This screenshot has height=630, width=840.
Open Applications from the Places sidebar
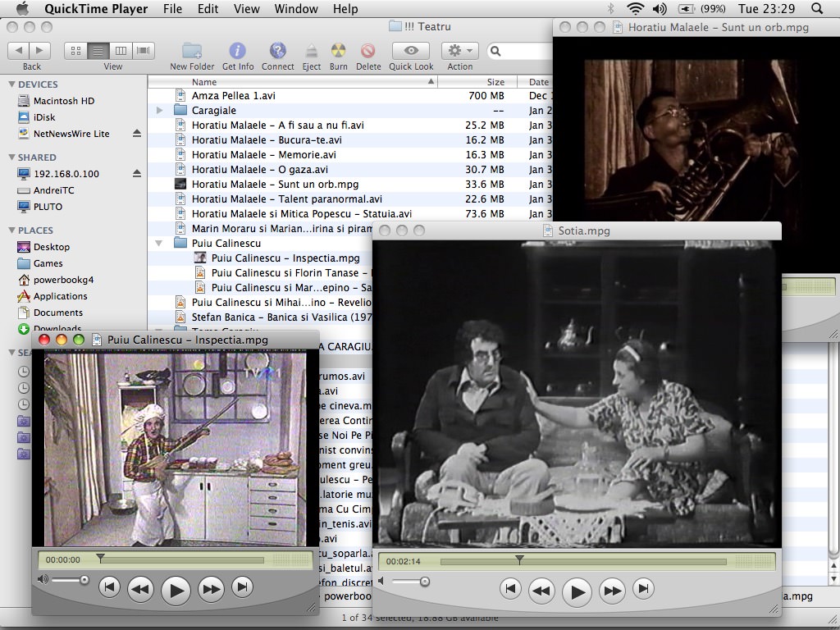[60, 296]
